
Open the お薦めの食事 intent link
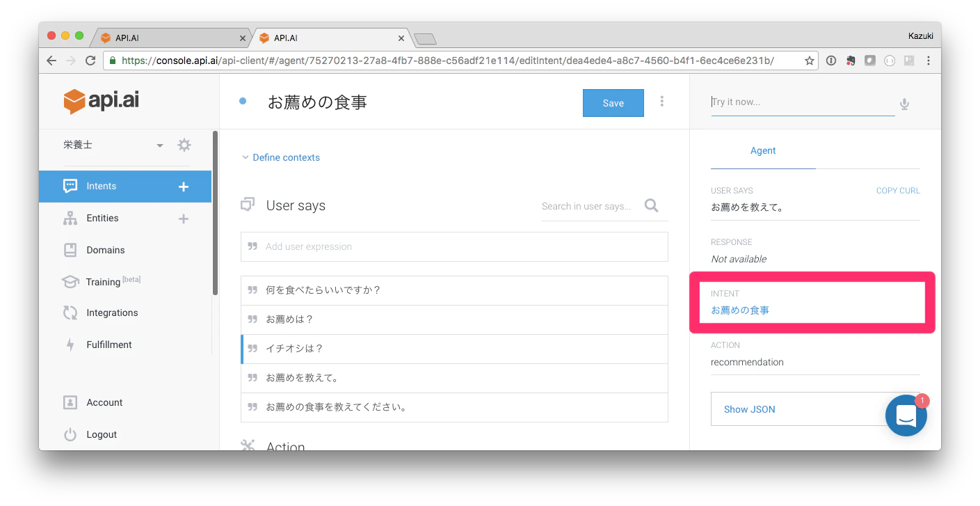740,310
